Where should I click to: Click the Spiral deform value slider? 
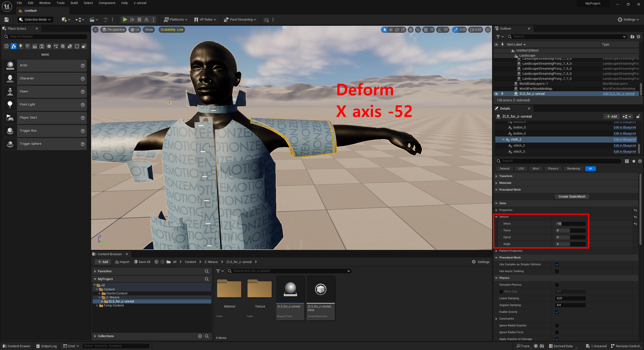click(x=570, y=237)
